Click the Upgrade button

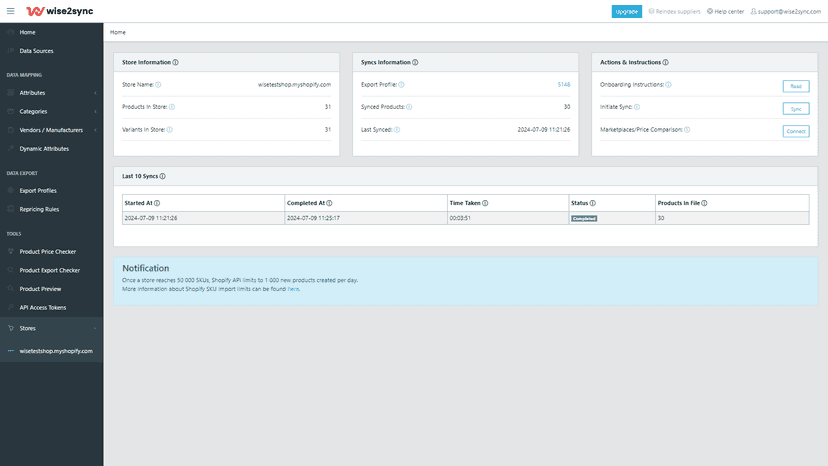pyautogui.click(x=627, y=11)
